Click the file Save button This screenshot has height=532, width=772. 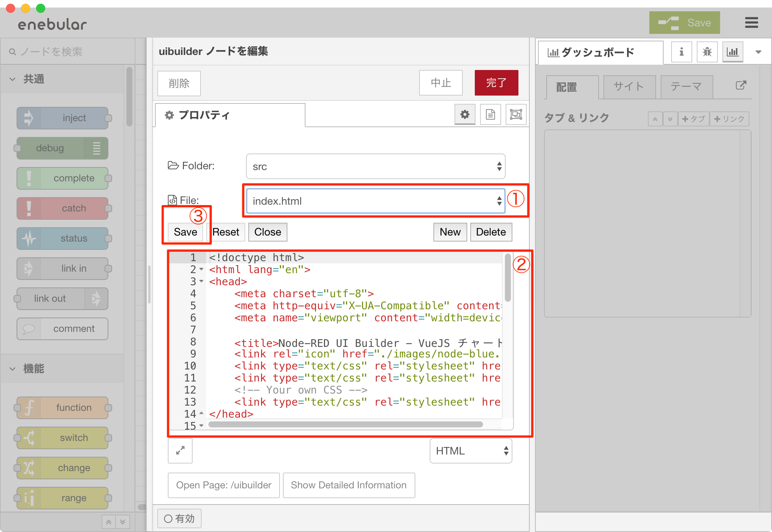185,232
